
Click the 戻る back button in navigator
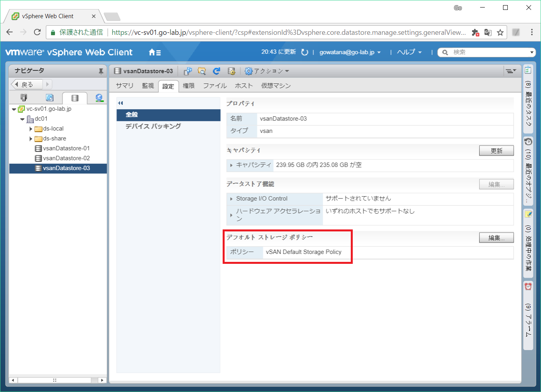[x=27, y=84]
